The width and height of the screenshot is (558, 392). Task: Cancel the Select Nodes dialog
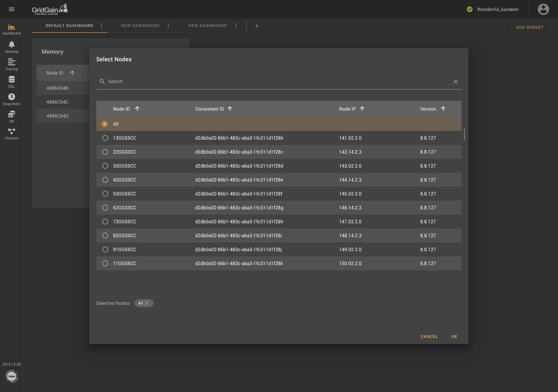pos(429,337)
